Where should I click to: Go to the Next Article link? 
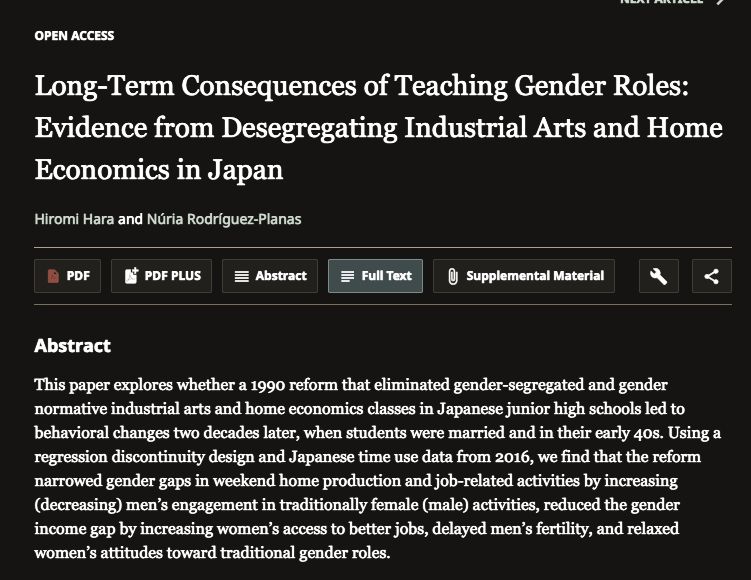pyautogui.click(x=661, y=1)
